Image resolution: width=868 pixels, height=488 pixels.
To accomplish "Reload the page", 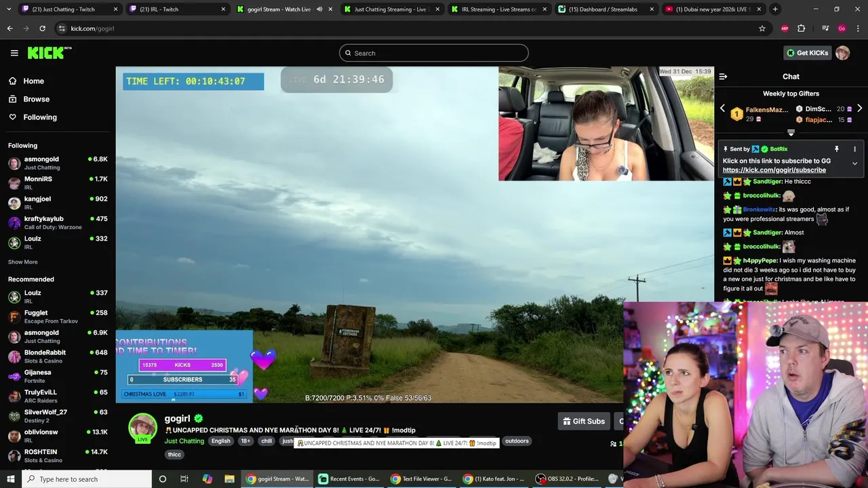I will tap(42, 28).
